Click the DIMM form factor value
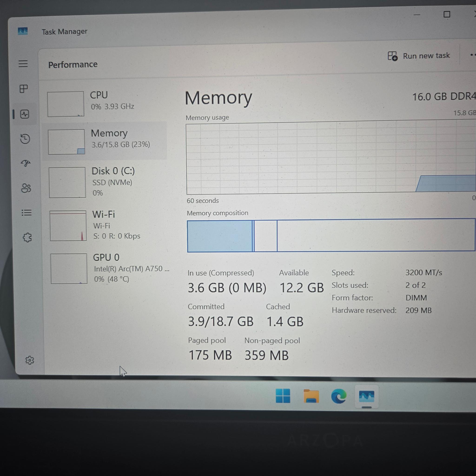Screen dimensions: 476x476 coord(416,298)
